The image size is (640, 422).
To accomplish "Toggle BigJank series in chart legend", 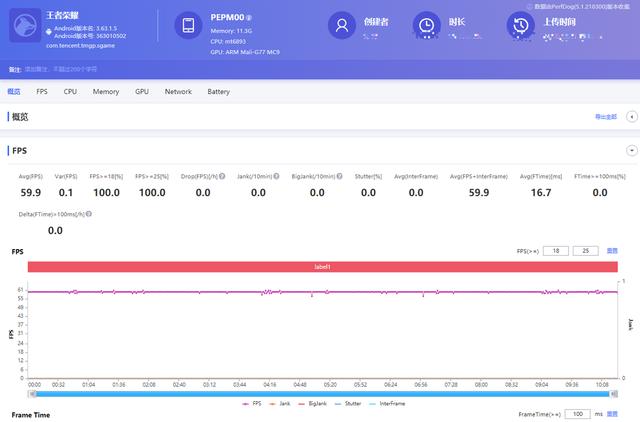I will 313,403.
